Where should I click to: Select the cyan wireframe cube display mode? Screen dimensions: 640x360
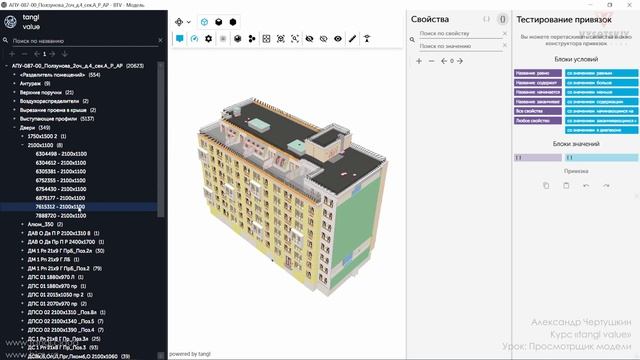click(204, 22)
